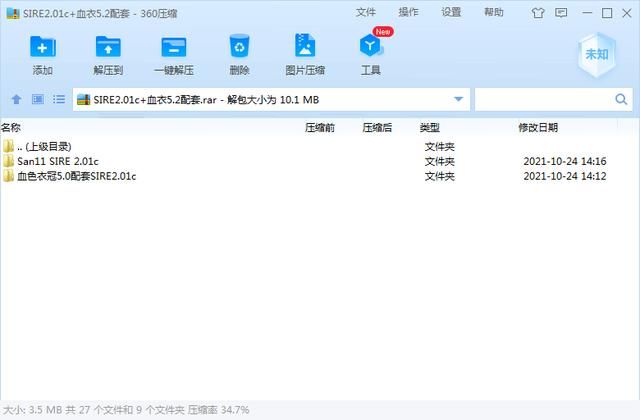Close the 360压缩 window
This screenshot has width=640, height=420.
click(627, 13)
